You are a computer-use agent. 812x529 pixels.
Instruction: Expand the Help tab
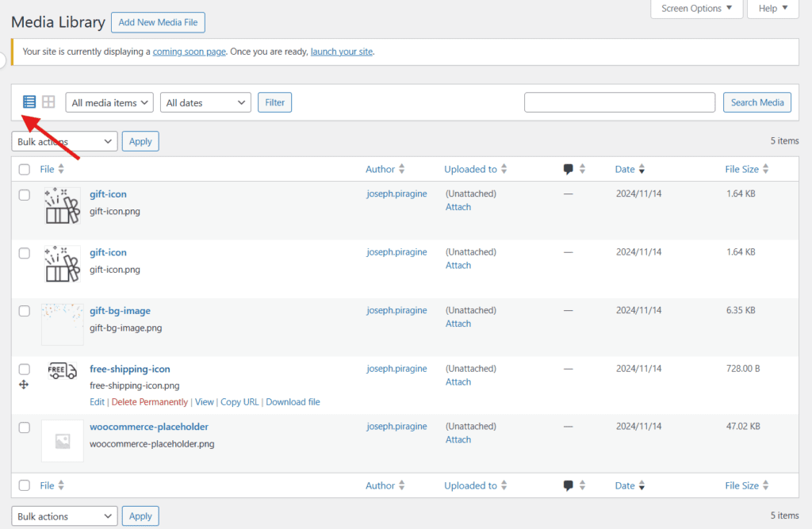coord(772,9)
